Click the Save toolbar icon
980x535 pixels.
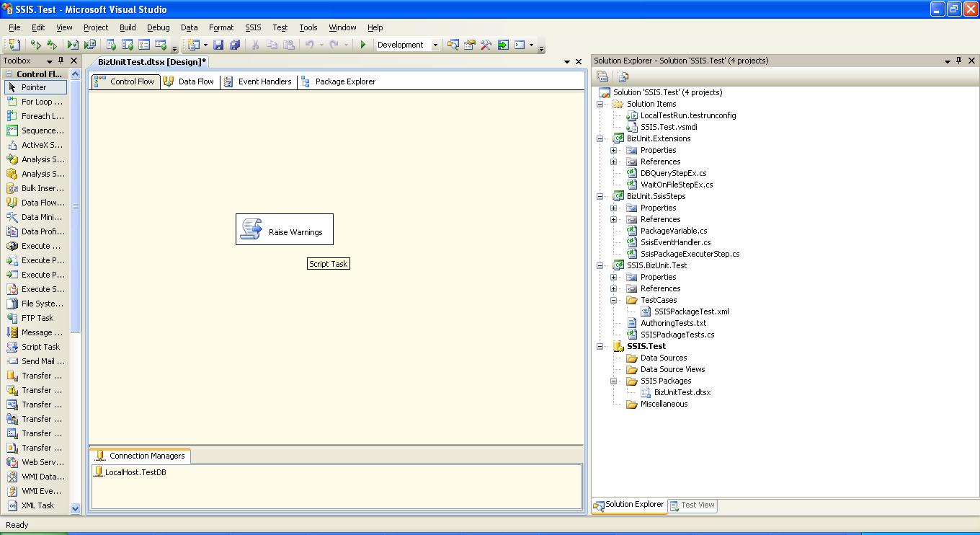point(219,45)
